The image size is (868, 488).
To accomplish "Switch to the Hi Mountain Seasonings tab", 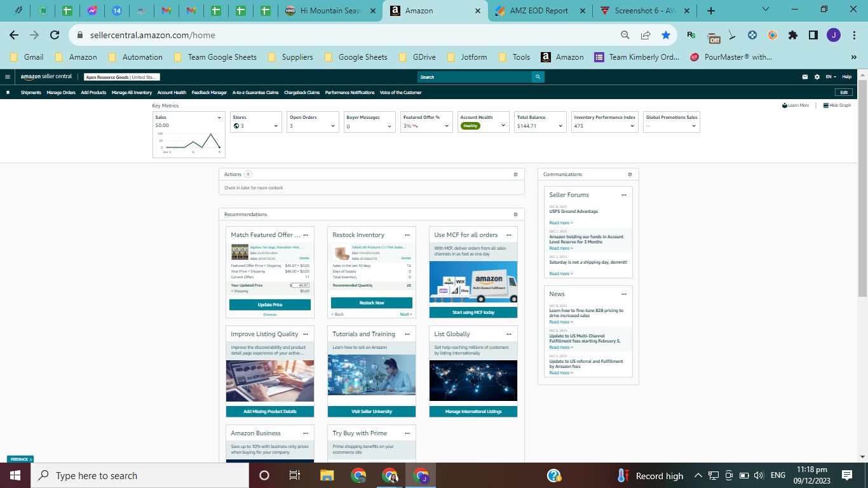I will pos(330,11).
